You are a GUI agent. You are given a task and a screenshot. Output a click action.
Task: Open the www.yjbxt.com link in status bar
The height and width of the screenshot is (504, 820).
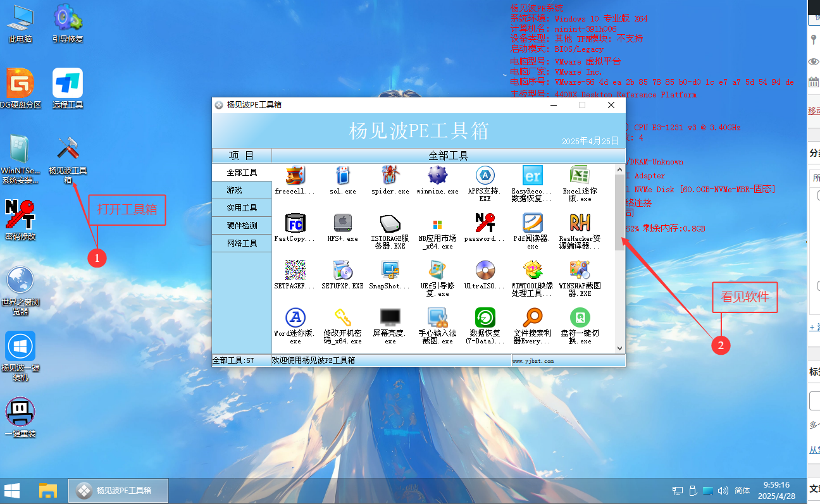533,361
